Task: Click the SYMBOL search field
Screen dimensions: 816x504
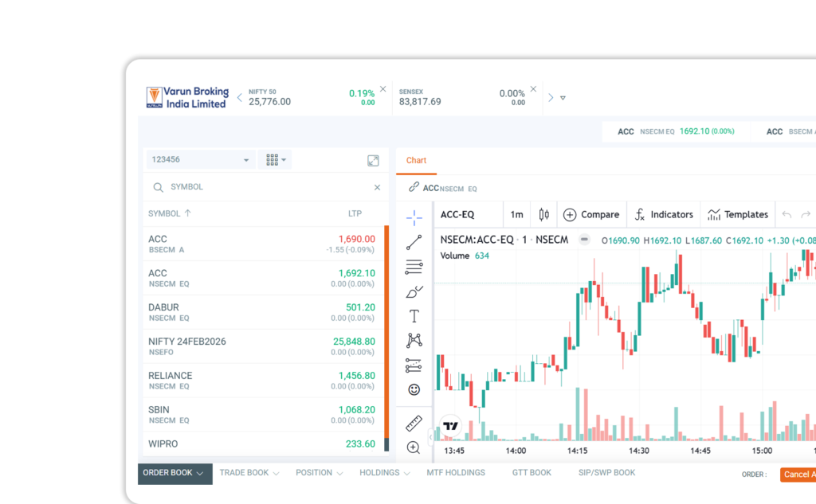Action: click(x=263, y=187)
